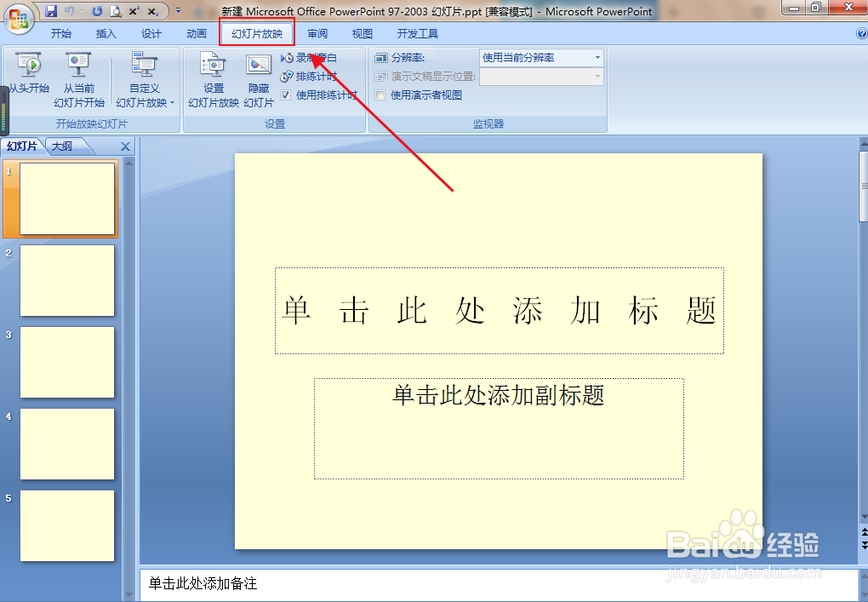Image resolution: width=868 pixels, height=602 pixels.
Task: Click main editing vertical scrollbar thumb
Action: pyautogui.click(x=864, y=186)
